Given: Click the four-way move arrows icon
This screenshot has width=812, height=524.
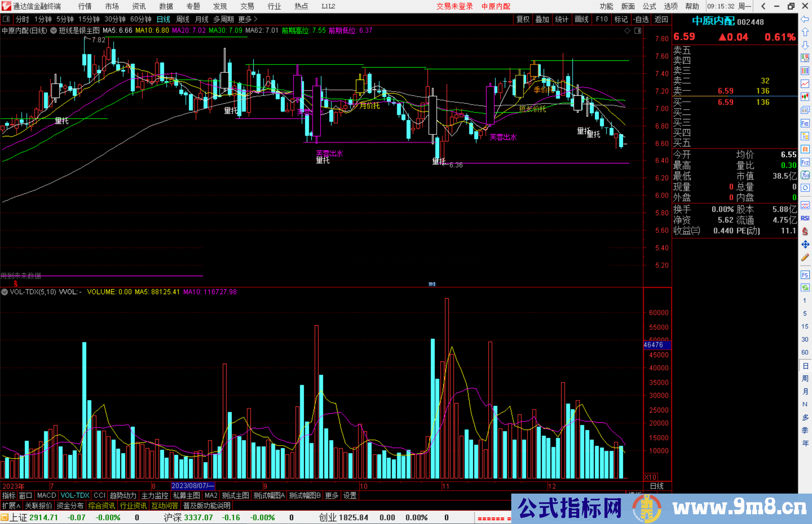Looking at the screenshot, I should pos(805,245).
